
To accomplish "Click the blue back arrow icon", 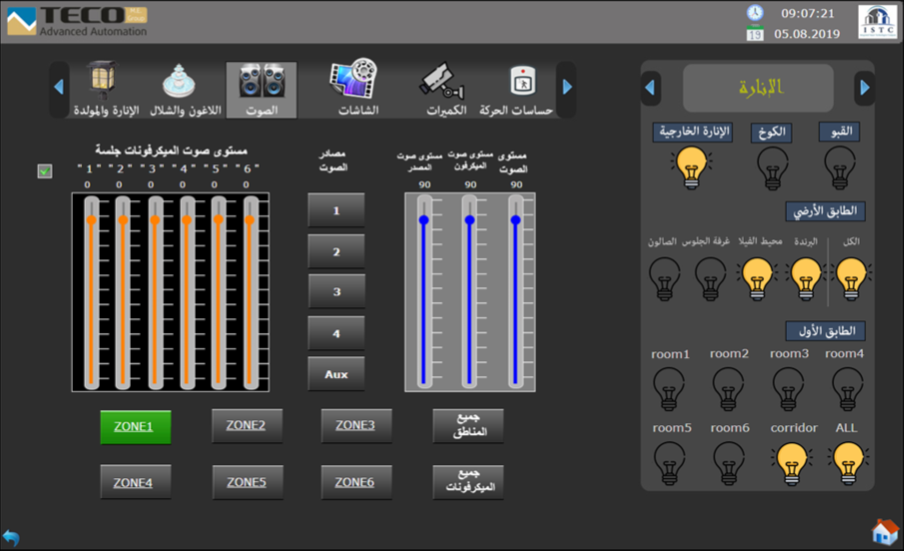I will point(11,538).
